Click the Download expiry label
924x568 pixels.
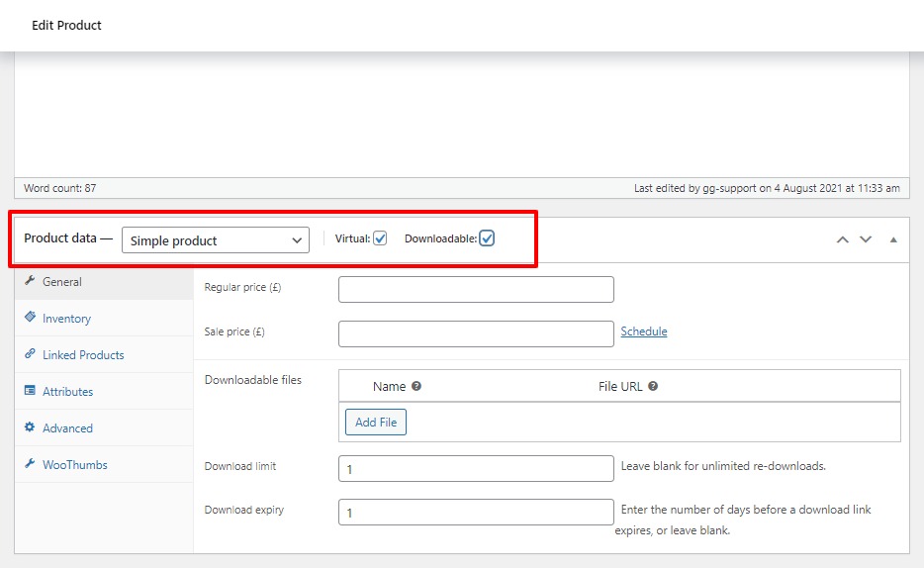(244, 510)
